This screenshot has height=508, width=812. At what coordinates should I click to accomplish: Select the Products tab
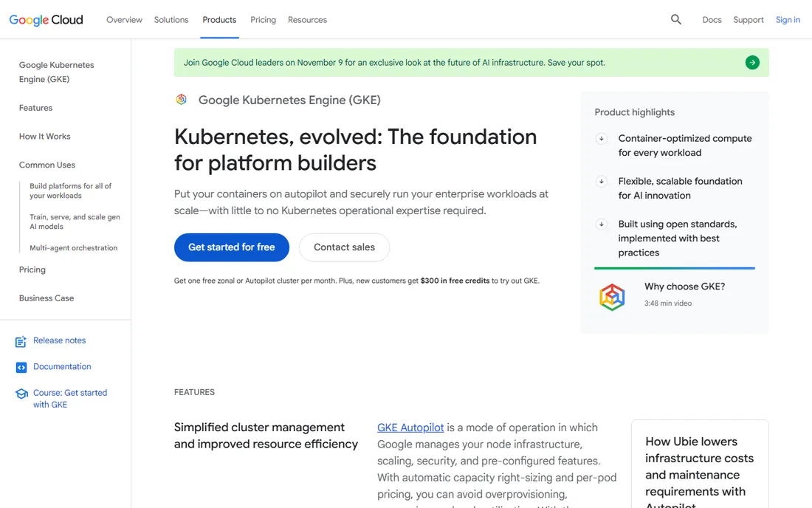coord(219,20)
